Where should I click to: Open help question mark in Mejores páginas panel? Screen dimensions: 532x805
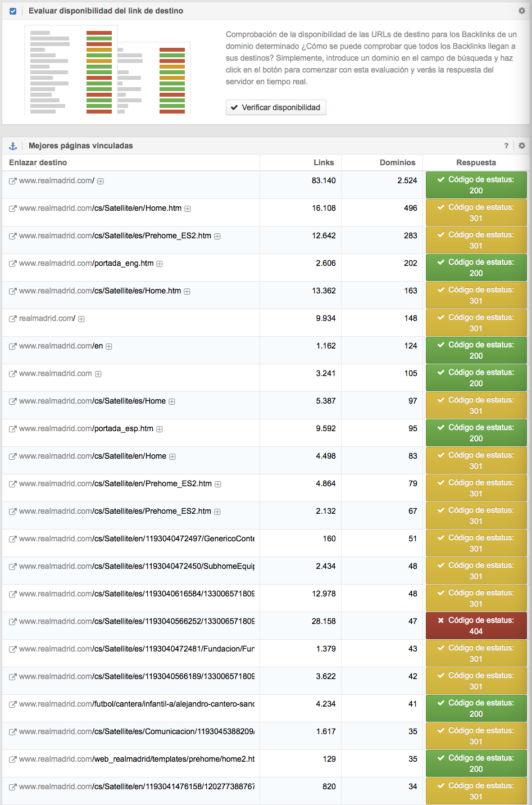tap(506, 146)
